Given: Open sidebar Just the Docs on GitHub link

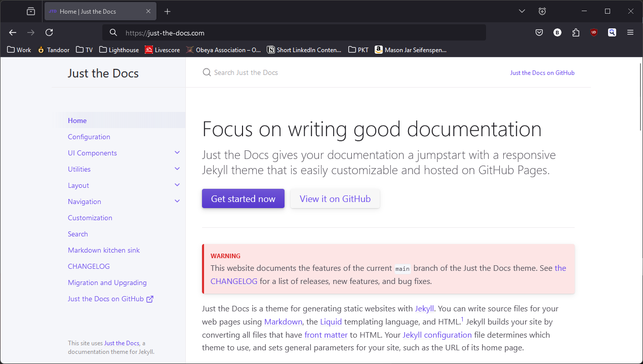Looking at the screenshot, I should click(106, 299).
